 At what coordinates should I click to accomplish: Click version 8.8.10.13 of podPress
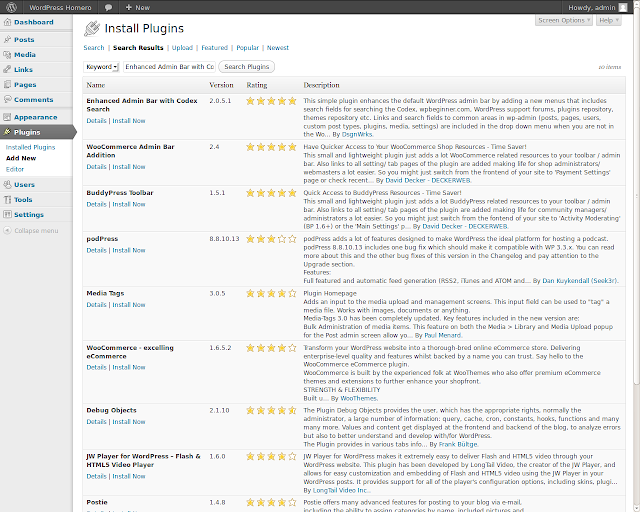click(x=224, y=239)
